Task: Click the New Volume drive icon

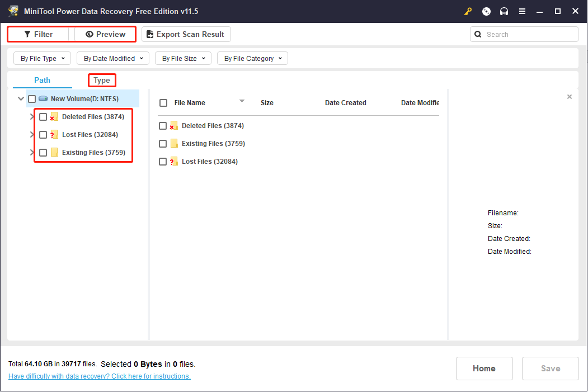Action: [x=43, y=98]
